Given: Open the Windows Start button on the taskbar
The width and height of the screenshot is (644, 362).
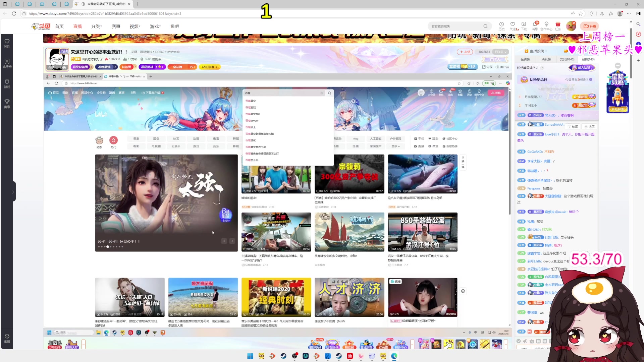Looking at the screenshot, I should [250, 356].
